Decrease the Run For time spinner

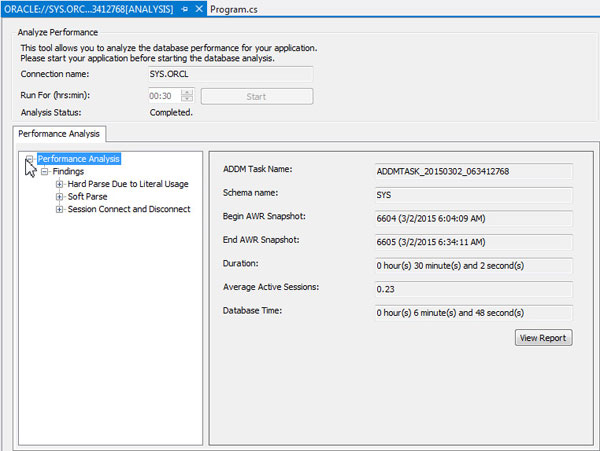pyautogui.click(x=187, y=99)
